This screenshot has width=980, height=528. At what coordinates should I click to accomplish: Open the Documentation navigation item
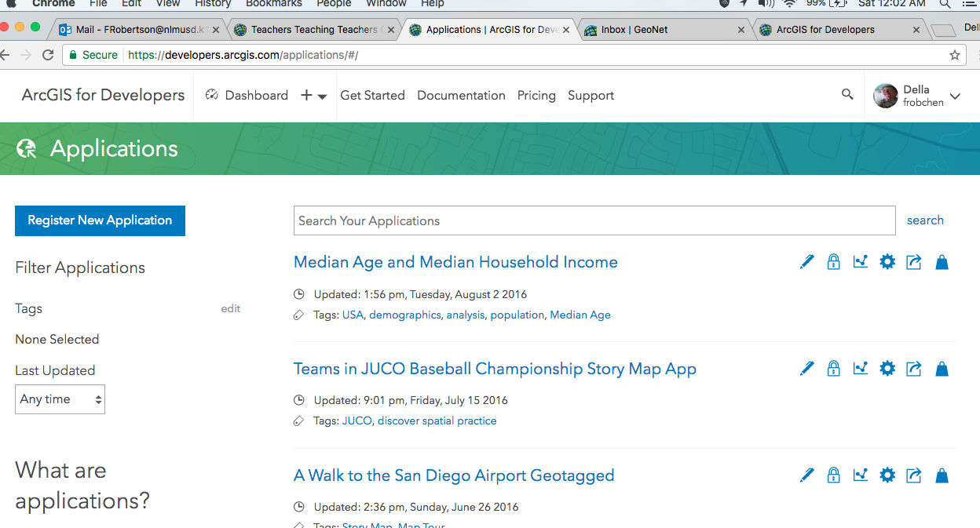[x=461, y=96]
